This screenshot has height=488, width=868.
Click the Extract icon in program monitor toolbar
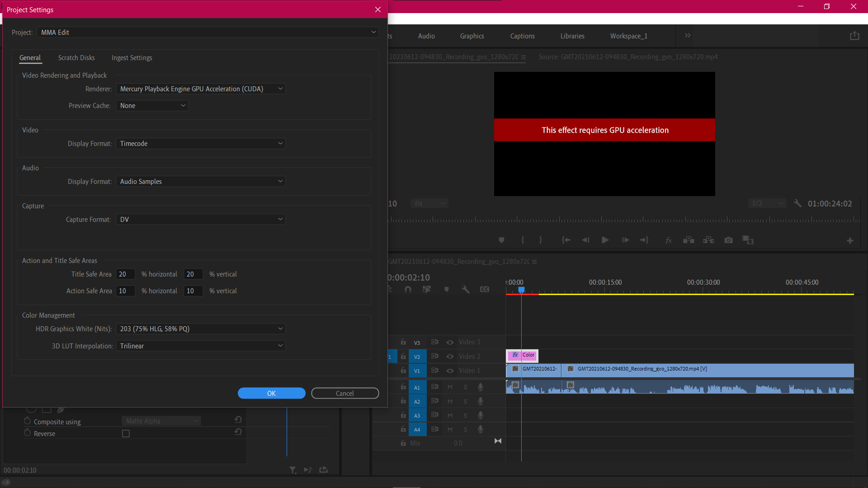708,240
